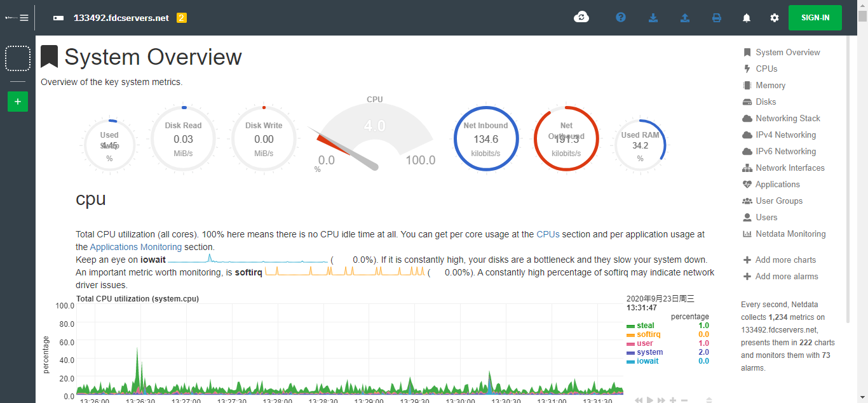Click the print dashboard icon
The width and height of the screenshot is (868, 403).
(717, 18)
